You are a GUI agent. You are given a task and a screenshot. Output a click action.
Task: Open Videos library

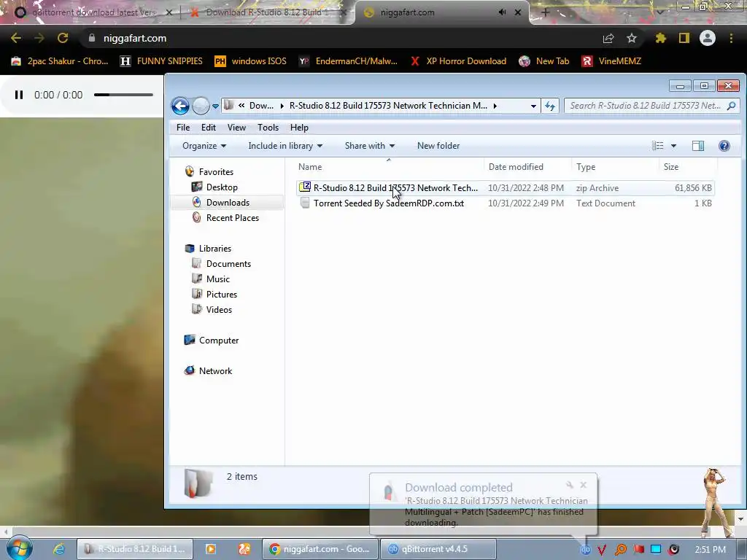(x=219, y=309)
